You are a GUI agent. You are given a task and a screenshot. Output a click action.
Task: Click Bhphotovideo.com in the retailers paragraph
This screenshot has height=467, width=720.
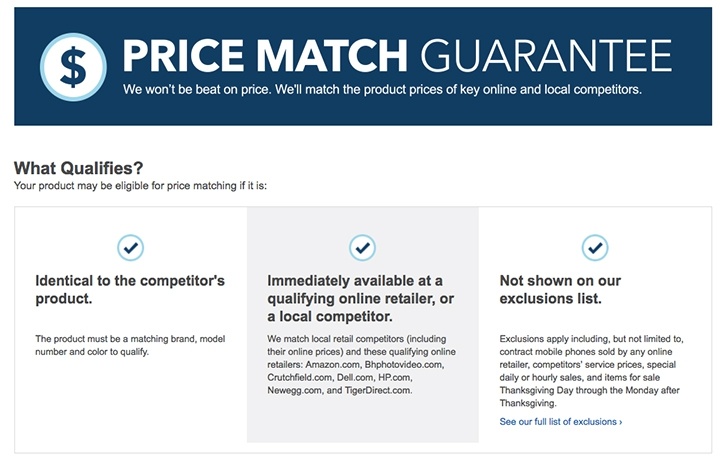tap(404, 365)
